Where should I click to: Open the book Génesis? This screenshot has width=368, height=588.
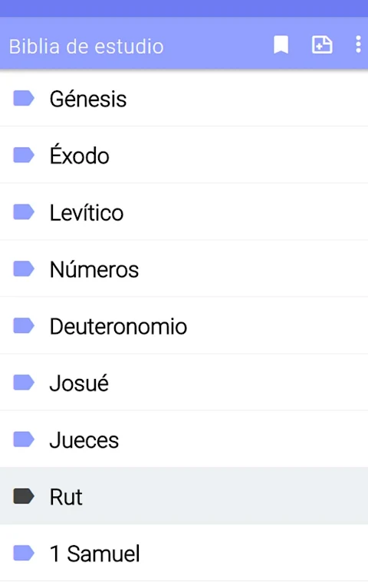(x=184, y=98)
